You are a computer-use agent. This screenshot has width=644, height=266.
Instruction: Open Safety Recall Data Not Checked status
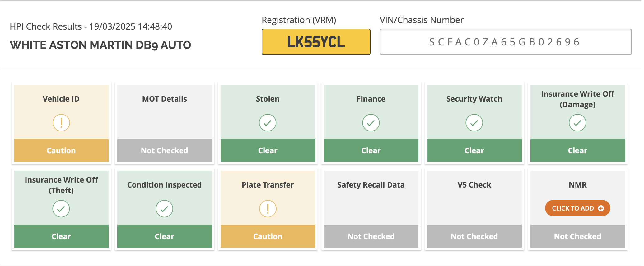point(371,236)
